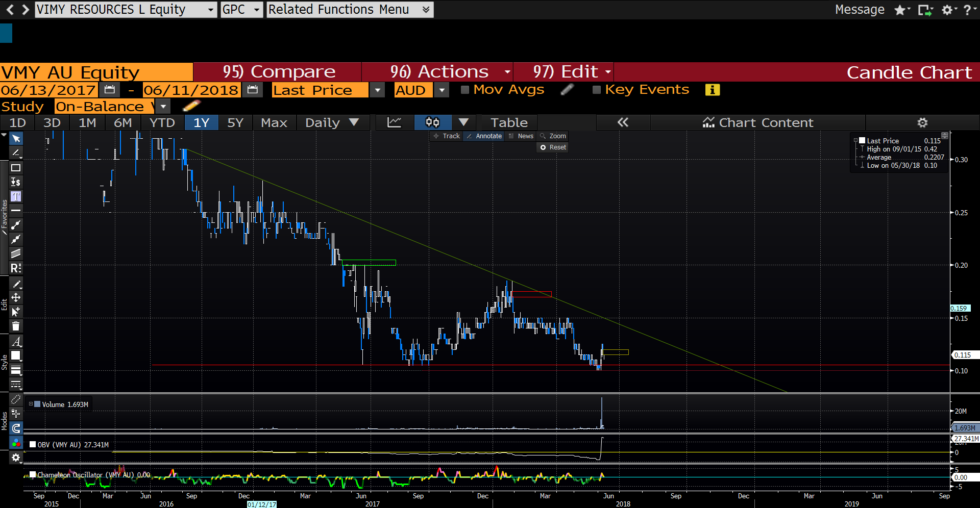Open start date calendar picker
Viewport: 980px width, 508px height.
point(109,90)
